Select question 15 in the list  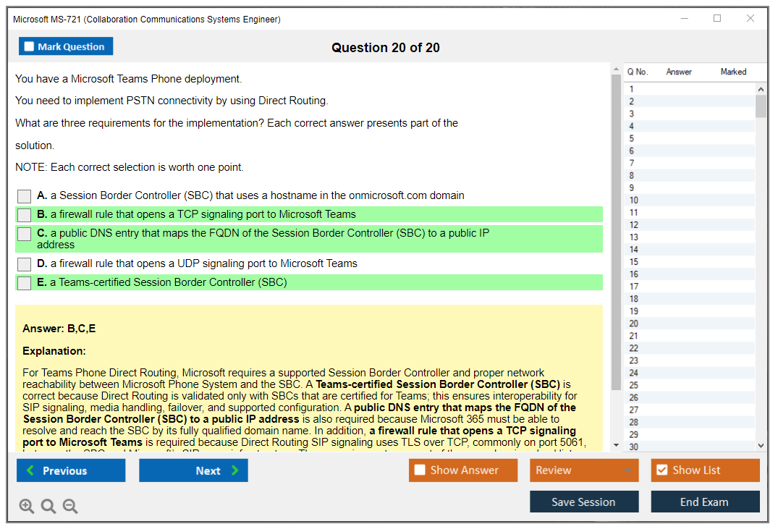[690, 261]
